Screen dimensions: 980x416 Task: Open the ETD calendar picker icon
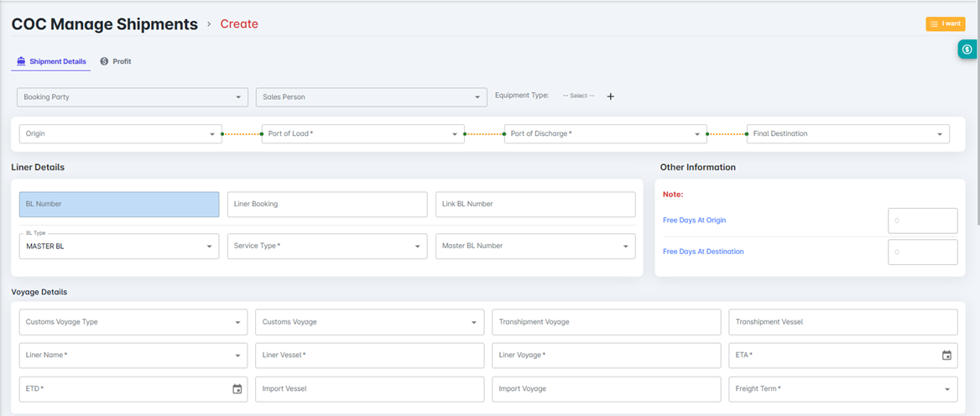click(237, 389)
